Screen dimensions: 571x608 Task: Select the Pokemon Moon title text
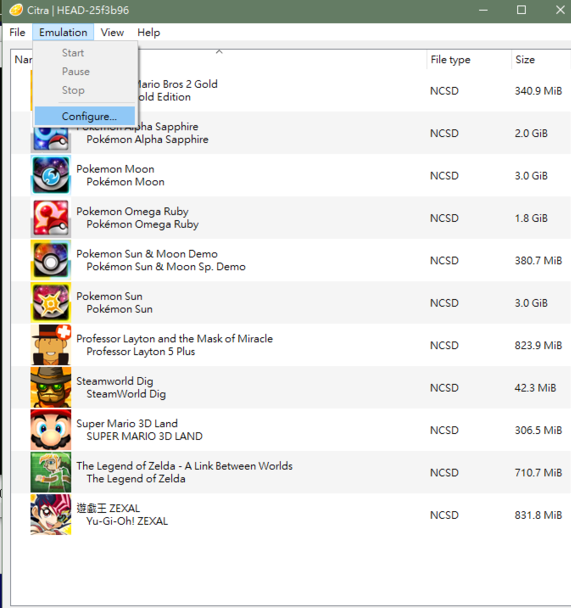(116, 169)
